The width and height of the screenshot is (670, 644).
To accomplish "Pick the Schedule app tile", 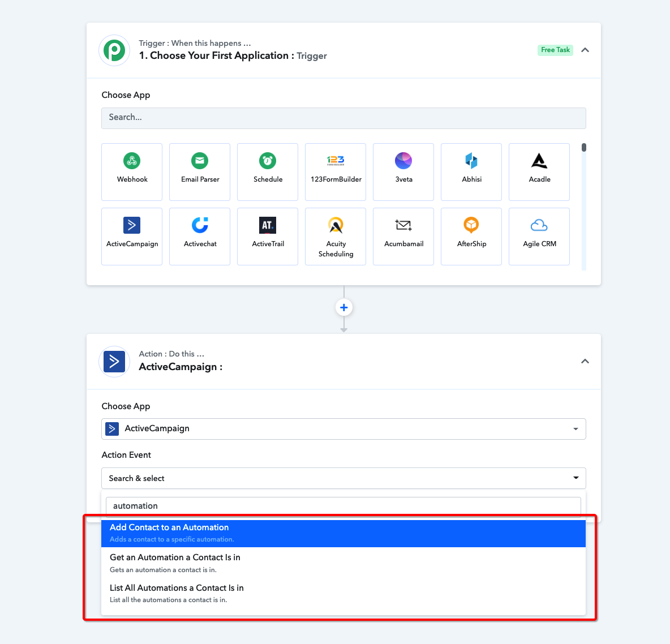I will click(268, 172).
